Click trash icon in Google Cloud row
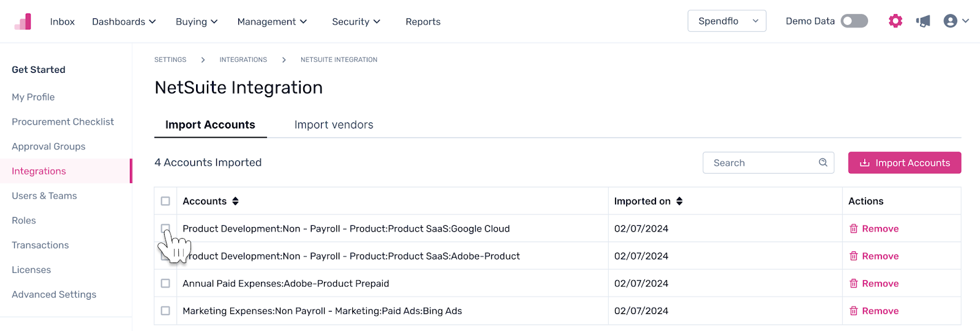Viewport: 980px width, 331px height. (x=854, y=229)
